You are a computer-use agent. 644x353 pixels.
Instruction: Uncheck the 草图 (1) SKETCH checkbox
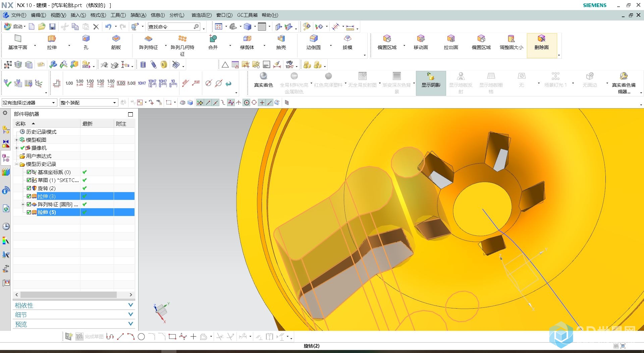pos(29,180)
